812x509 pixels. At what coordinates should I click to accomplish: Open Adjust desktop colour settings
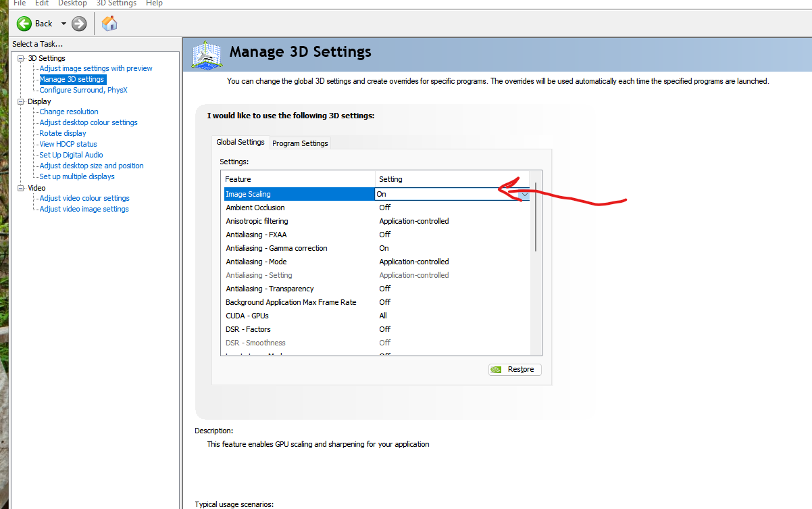click(88, 122)
